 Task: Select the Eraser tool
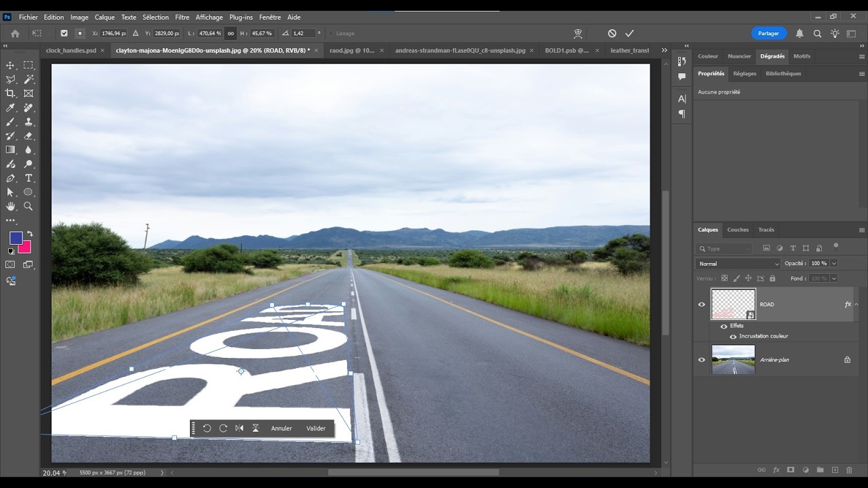(x=28, y=136)
